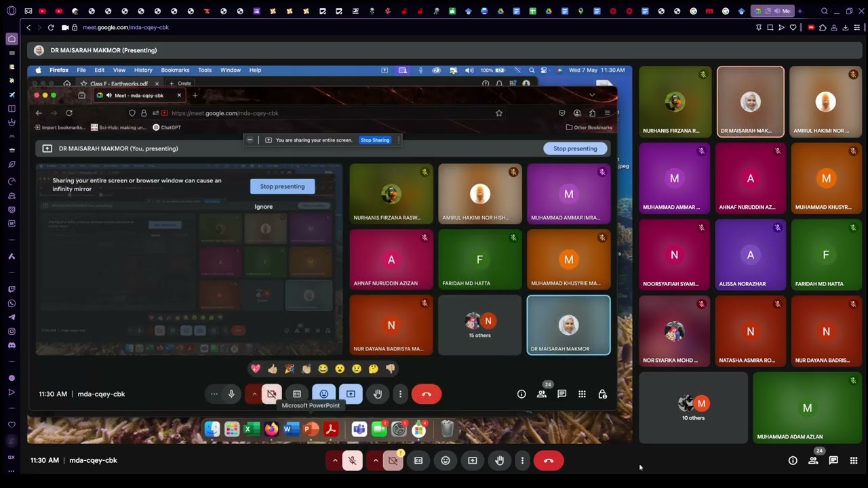This screenshot has height=488, width=868.
Task: Reload the page in the outer browser
Action: coord(51,27)
